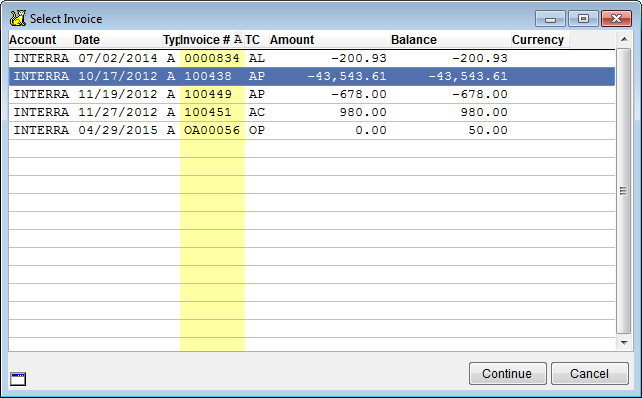The image size is (642, 398).
Task: Click the amount -43,543.61 in the Amount column
Action: pyautogui.click(x=347, y=76)
